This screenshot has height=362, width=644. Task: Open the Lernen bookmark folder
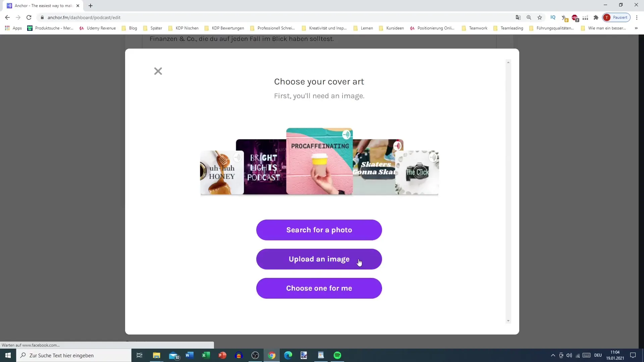[363, 28]
